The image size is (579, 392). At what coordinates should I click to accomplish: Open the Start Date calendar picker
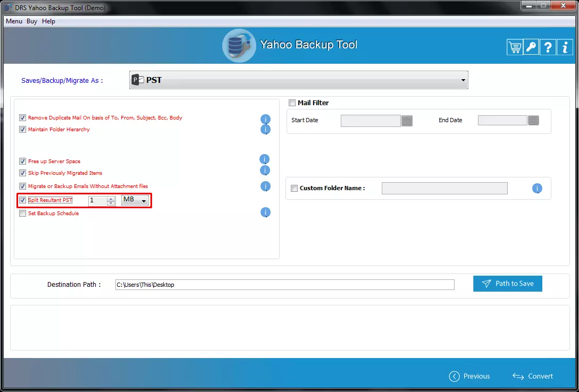tap(407, 121)
